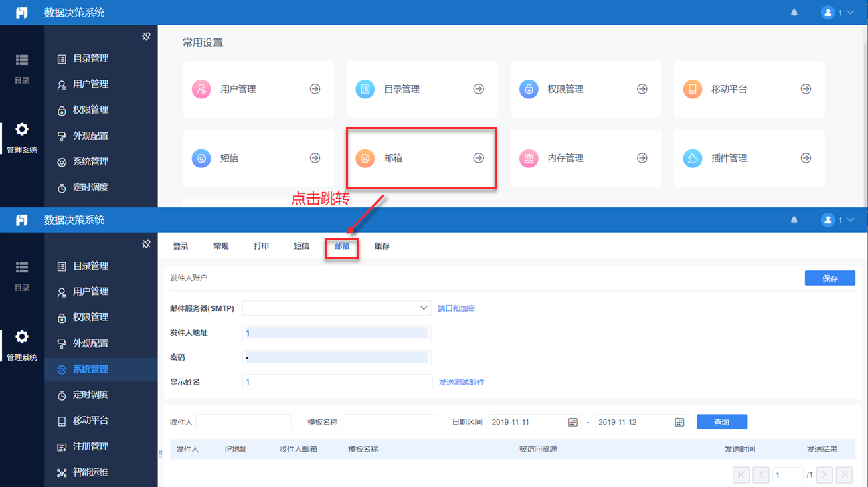Screen dimensions: 868x487
Task: Click the 保存 button
Action: [830, 278]
